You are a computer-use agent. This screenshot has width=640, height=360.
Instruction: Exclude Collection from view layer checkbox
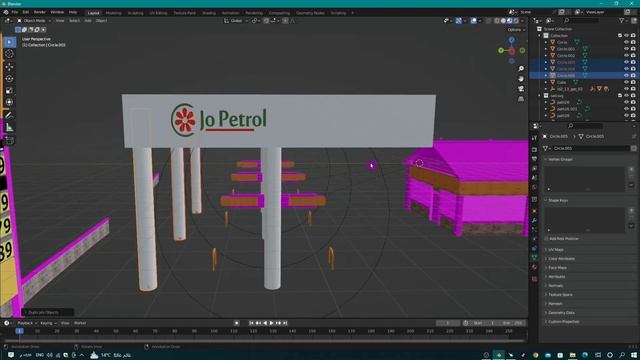[x=620, y=36]
